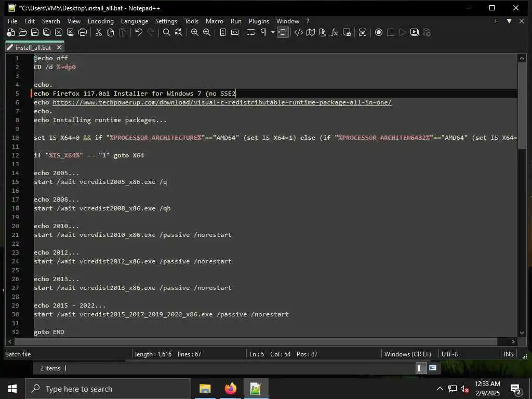The image size is (532, 399).
Task: Click the Close document toolbar icon
Action: 59,33
